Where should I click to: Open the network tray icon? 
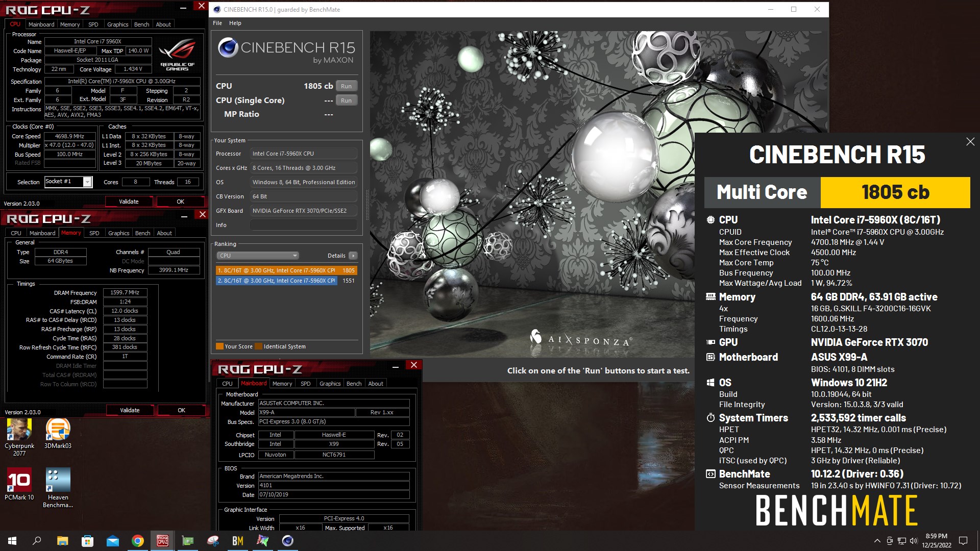click(902, 541)
